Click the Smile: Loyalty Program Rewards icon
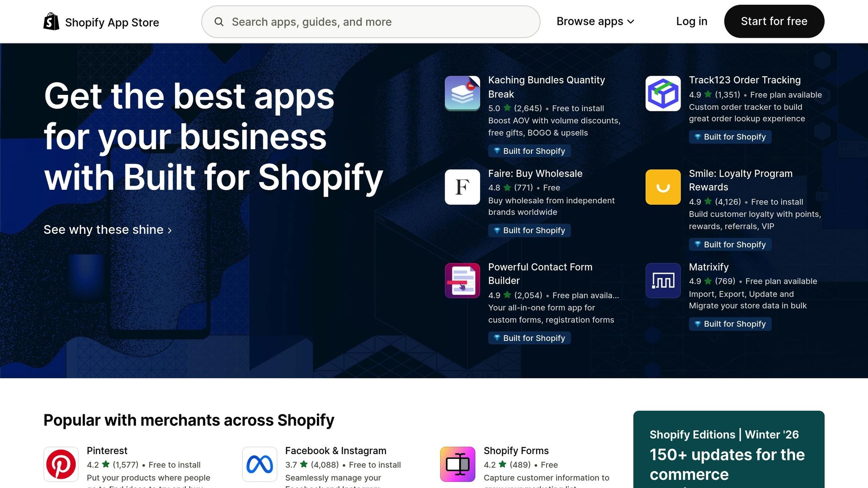 pyautogui.click(x=662, y=187)
